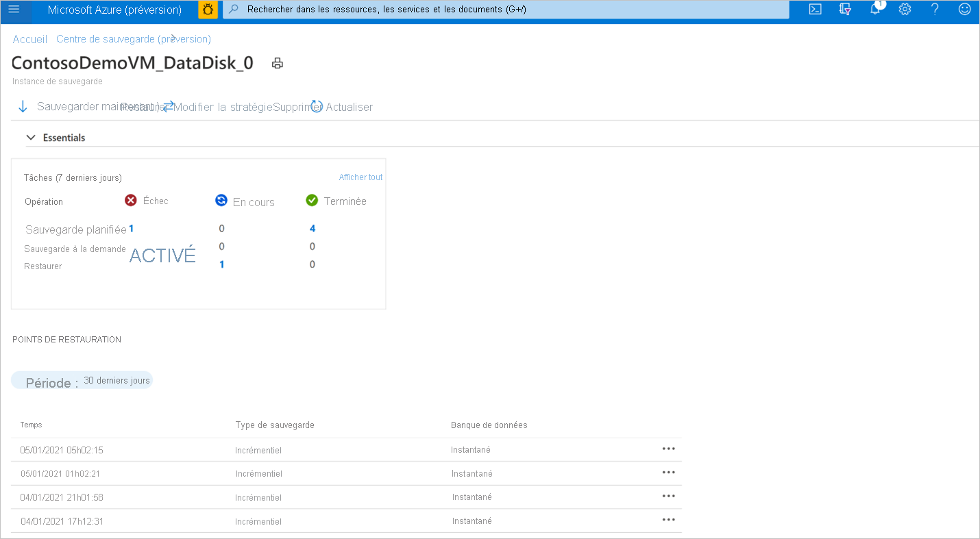Open the notifications bell
The width and height of the screenshot is (980, 539).
pyautogui.click(x=875, y=9)
